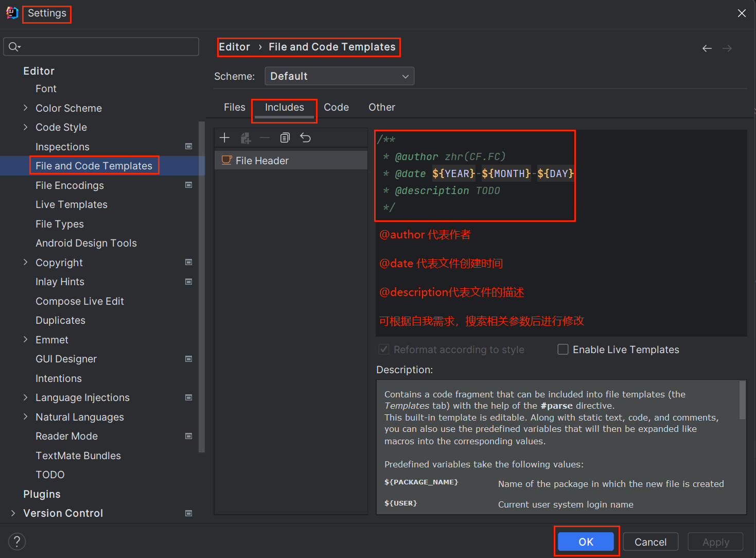Select Plugins in the settings tree
The width and height of the screenshot is (756, 558).
[x=42, y=494]
